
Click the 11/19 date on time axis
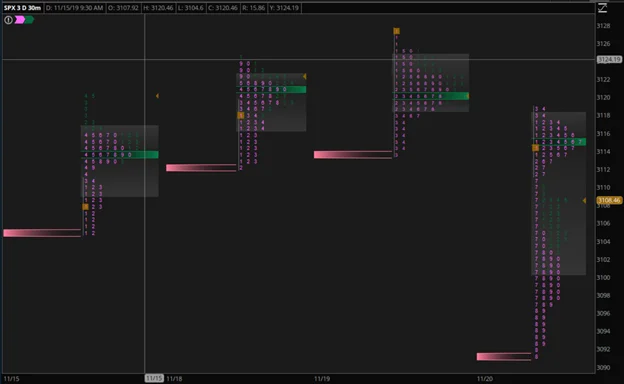tap(322, 378)
